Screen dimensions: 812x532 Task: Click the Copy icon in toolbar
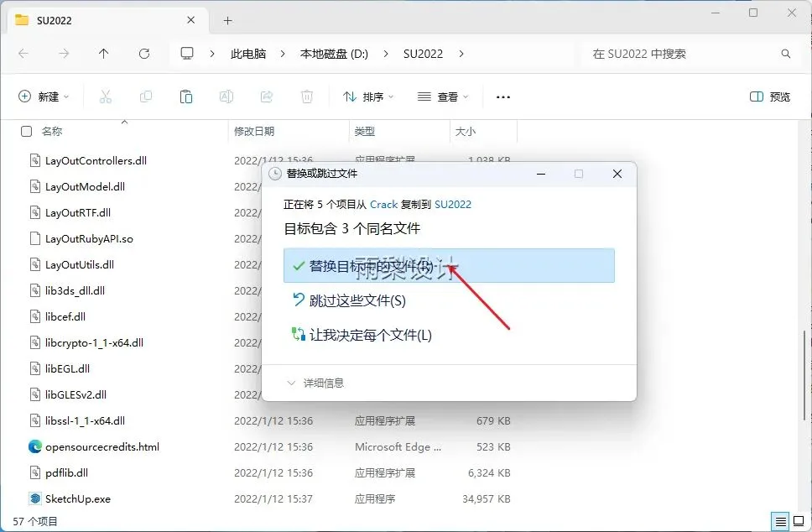(146, 96)
